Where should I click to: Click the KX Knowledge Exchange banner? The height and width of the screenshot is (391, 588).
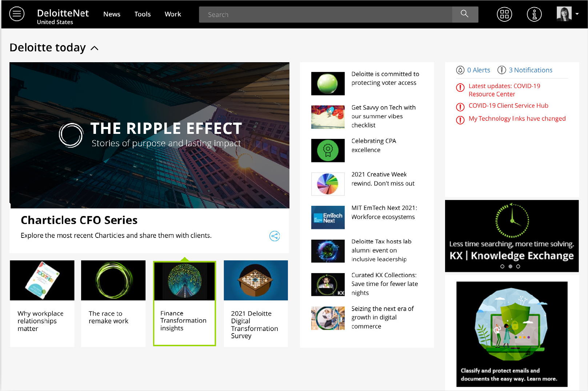click(512, 236)
